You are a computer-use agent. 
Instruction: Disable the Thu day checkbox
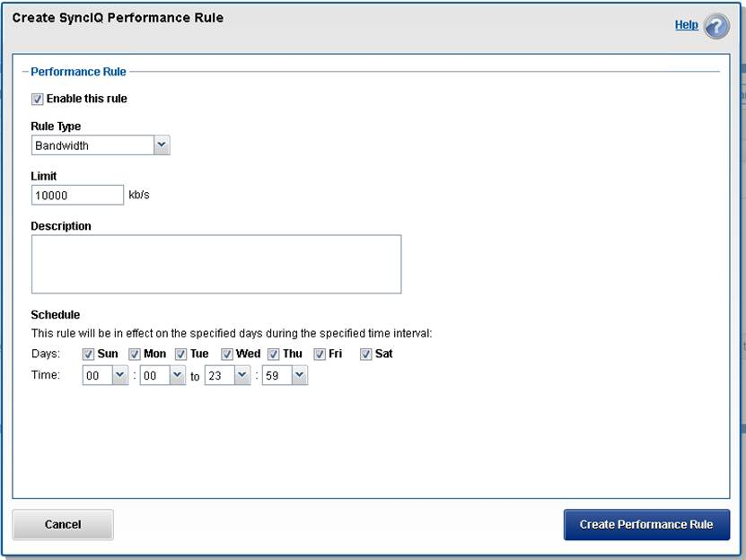click(274, 354)
